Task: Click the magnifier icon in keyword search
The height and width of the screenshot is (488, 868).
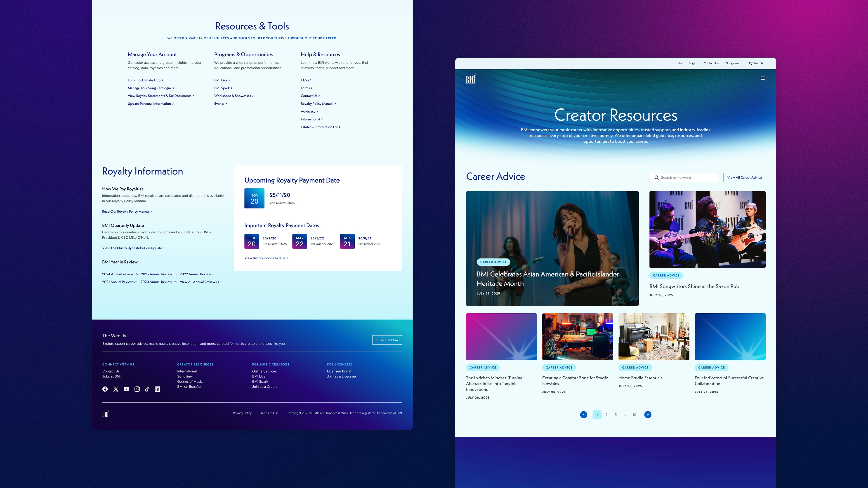Action: (656, 178)
